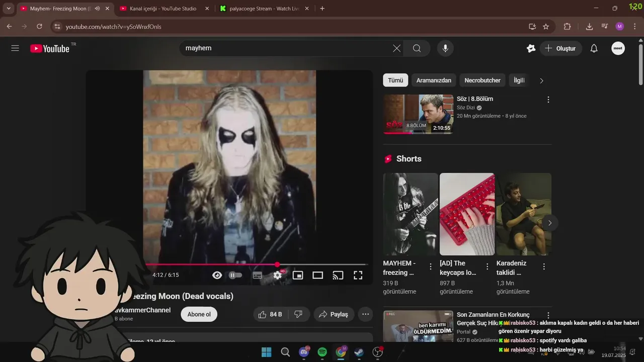Screen dimensions: 644x362
Task: Open options for Karadeniz taklidi short
Action: (544, 266)
